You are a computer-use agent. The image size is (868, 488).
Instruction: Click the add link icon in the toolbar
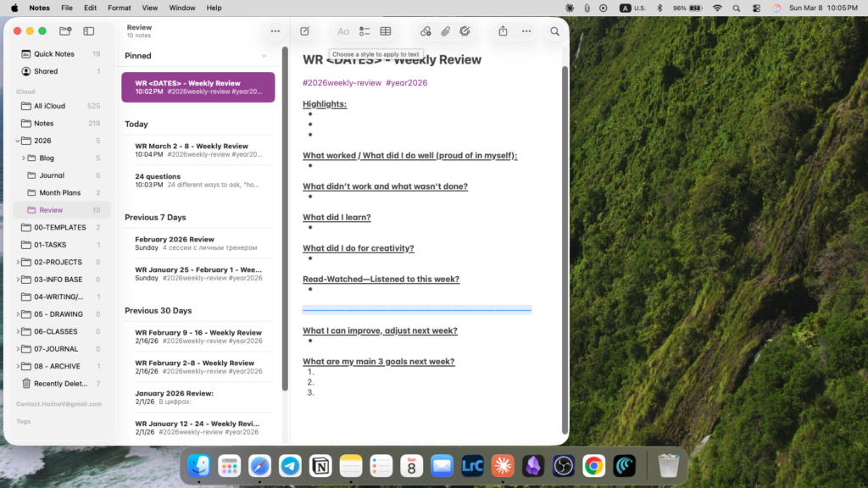tap(426, 31)
